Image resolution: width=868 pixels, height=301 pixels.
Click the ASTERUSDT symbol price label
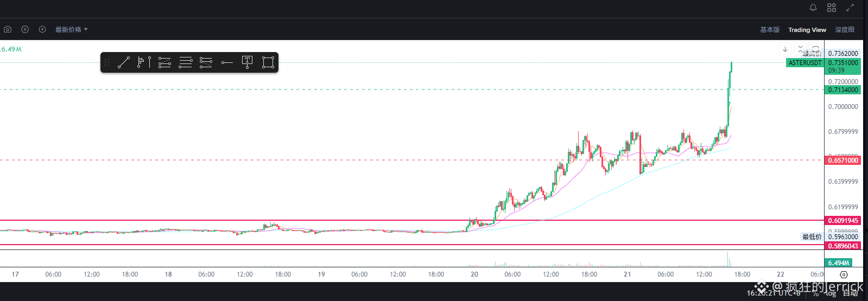click(805, 63)
